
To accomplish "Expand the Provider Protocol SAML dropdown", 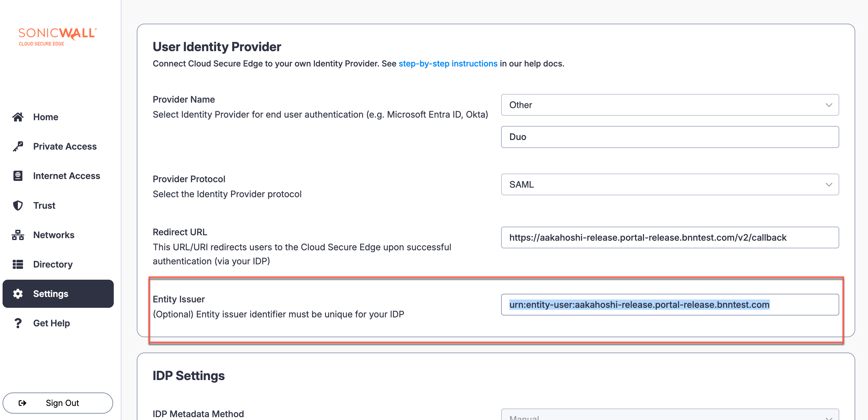I will [x=670, y=184].
